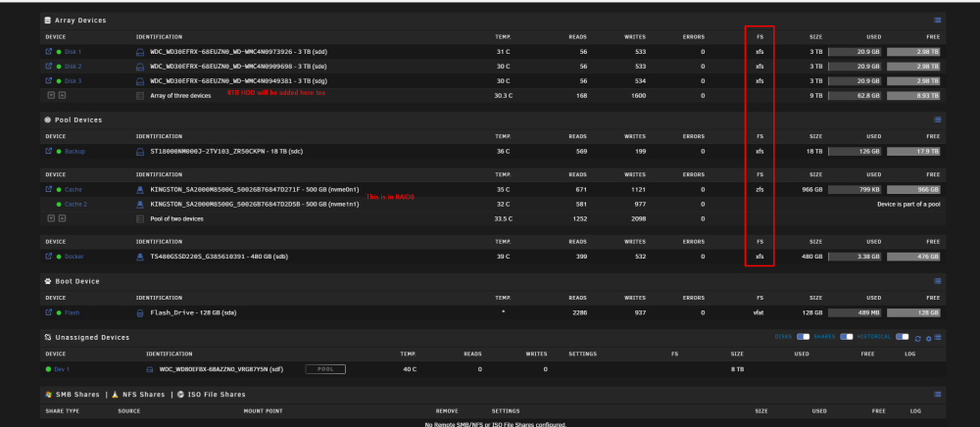
Task: Click Dev 1 unassigned drive icon
Action: (150, 369)
